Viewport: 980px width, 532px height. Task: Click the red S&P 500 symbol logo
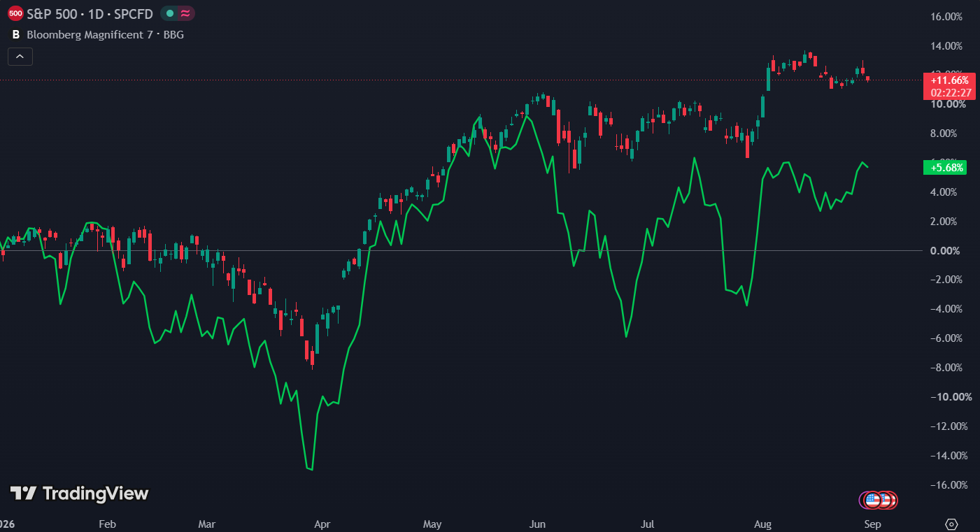pos(15,13)
